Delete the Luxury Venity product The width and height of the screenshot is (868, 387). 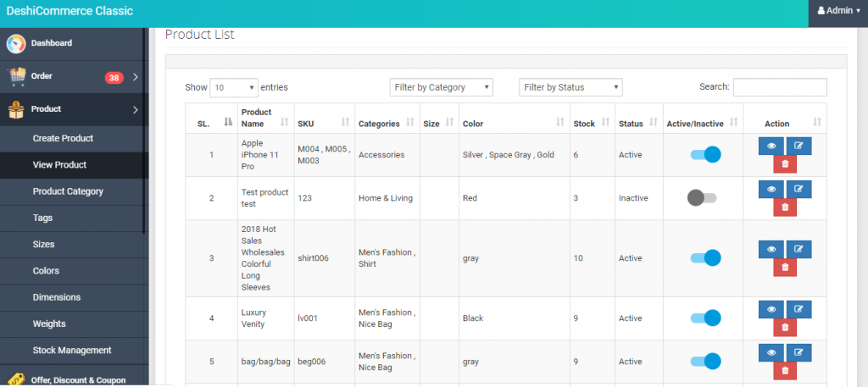[x=785, y=327]
